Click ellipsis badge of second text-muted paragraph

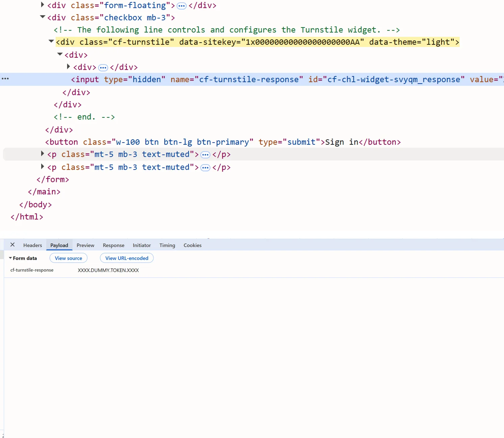(205, 168)
